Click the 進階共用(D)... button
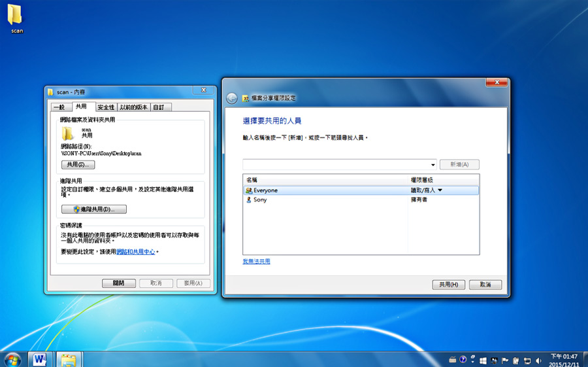 pyautogui.click(x=94, y=209)
